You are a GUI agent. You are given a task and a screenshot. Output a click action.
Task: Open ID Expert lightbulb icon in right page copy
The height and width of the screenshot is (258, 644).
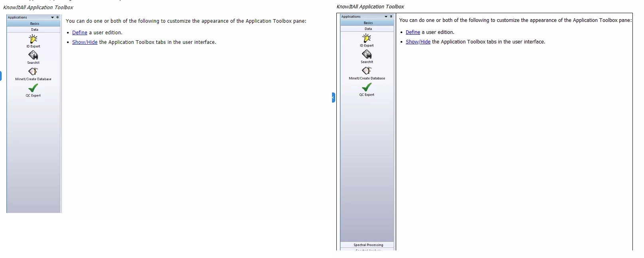[367, 38]
